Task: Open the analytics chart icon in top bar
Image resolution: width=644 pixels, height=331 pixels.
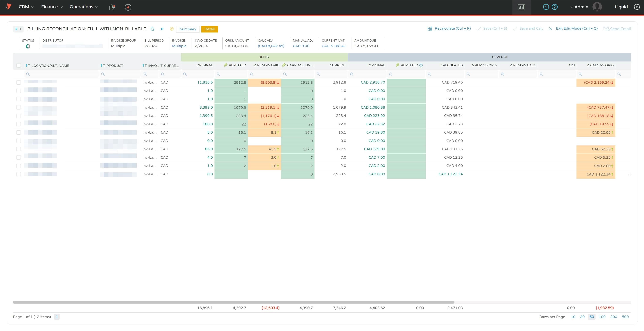Action: point(521,7)
